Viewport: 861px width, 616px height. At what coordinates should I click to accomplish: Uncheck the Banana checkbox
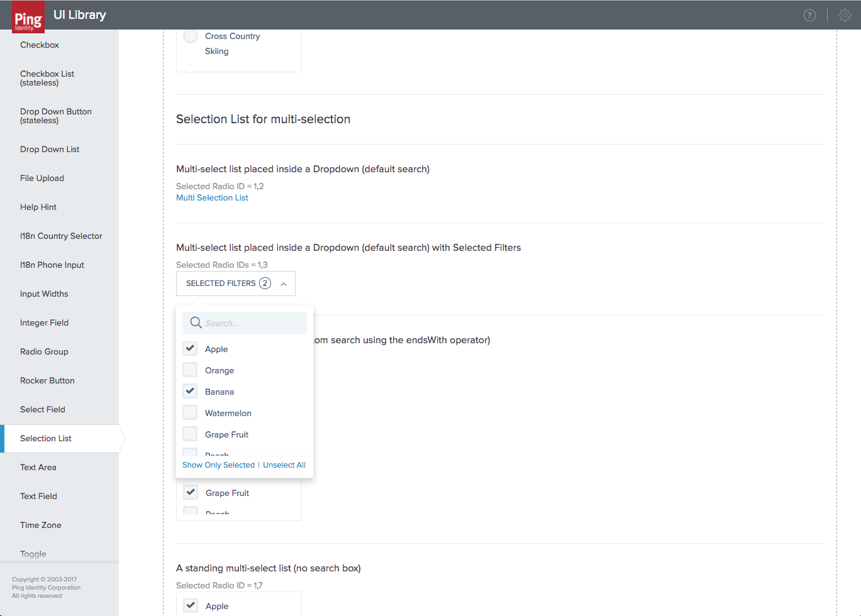coord(190,391)
